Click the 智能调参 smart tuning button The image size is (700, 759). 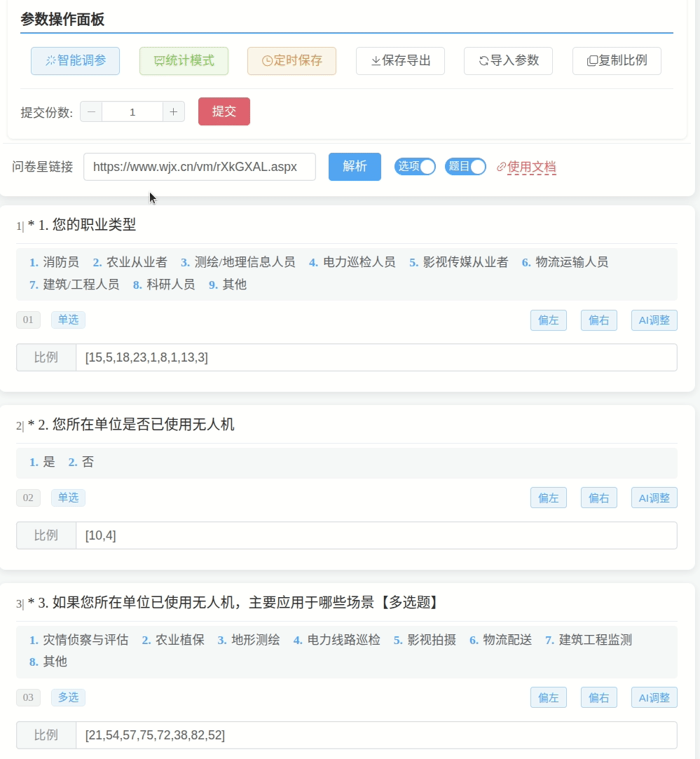pyautogui.click(x=75, y=61)
